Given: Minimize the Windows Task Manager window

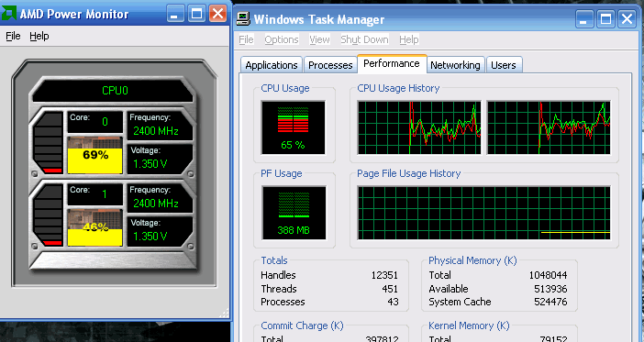Looking at the screenshot, I should [584, 19].
